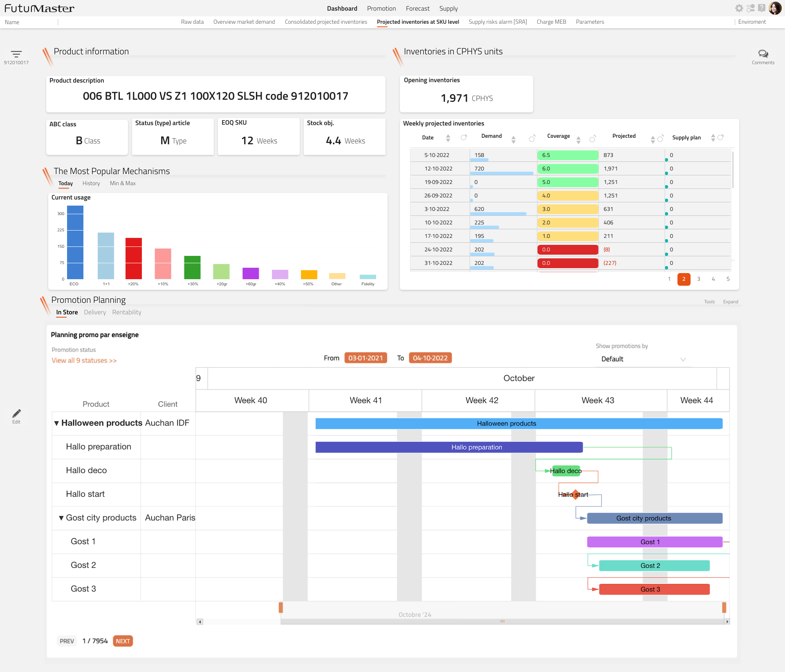Image resolution: width=785 pixels, height=672 pixels.
Task: Click the 'View all 9 statuses' link
Action: click(x=84, y=360)
